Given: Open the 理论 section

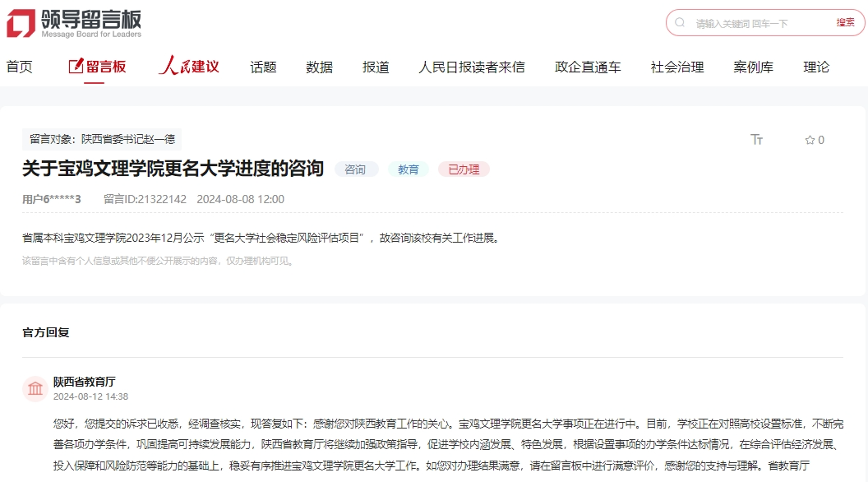Looking at the screenshot, I should [x=815, y=66].
